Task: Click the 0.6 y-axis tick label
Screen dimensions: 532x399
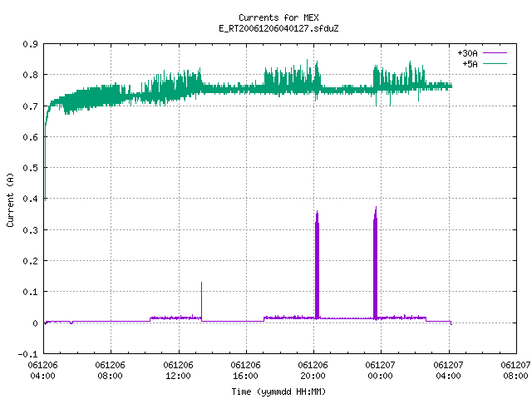Action: [x=30, y=137]
